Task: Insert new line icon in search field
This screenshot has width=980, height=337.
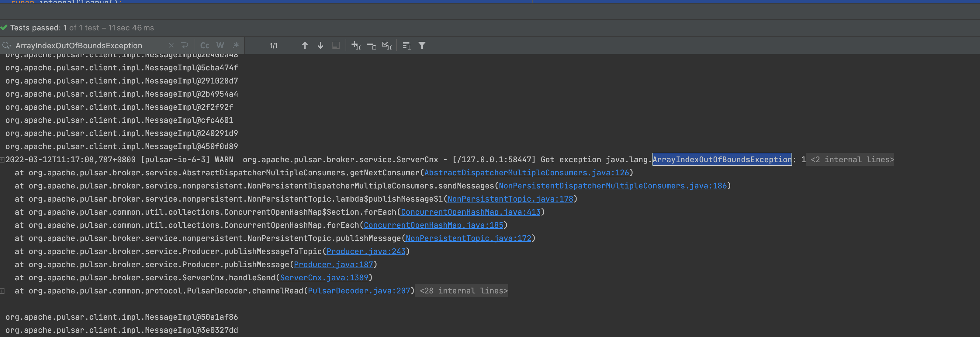Action: point(185,46)
